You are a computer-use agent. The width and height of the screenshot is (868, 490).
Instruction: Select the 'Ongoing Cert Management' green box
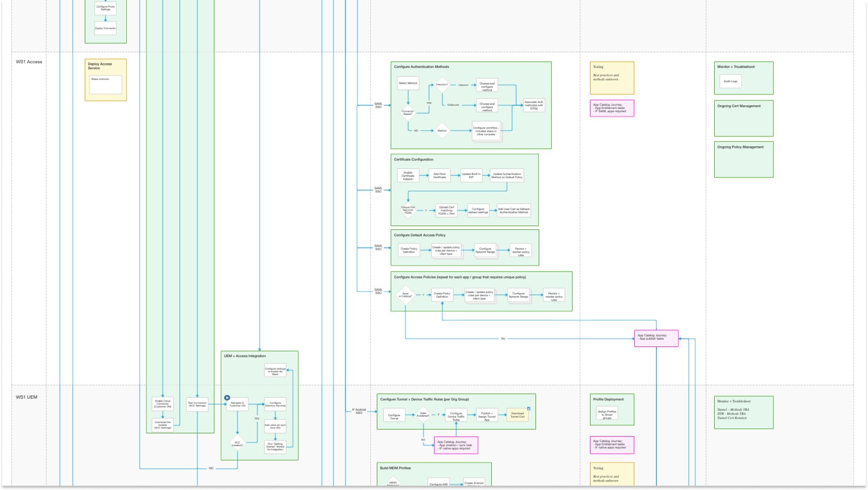coord(743,118)
